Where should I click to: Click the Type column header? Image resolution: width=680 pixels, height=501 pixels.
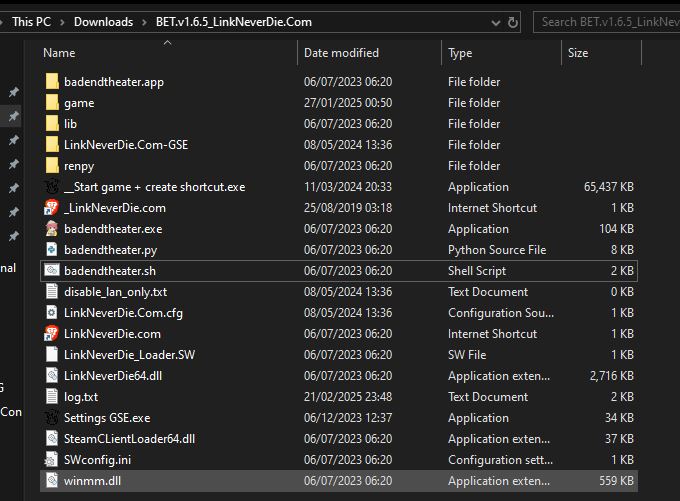[460, 53]
